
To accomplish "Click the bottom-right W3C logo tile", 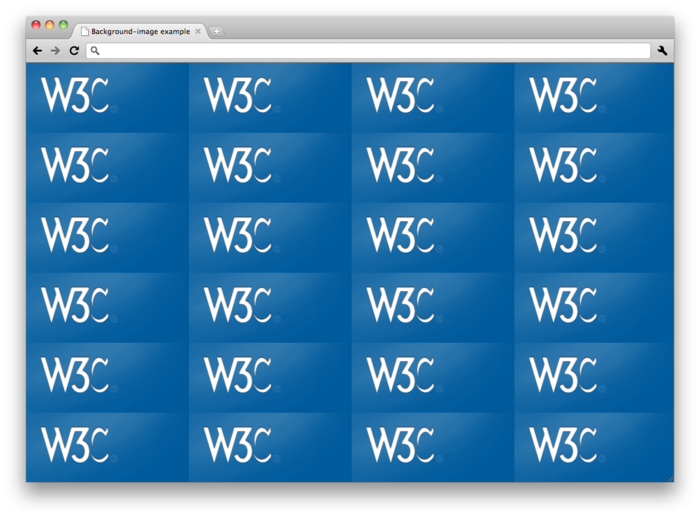I will (x=563, y=445).
